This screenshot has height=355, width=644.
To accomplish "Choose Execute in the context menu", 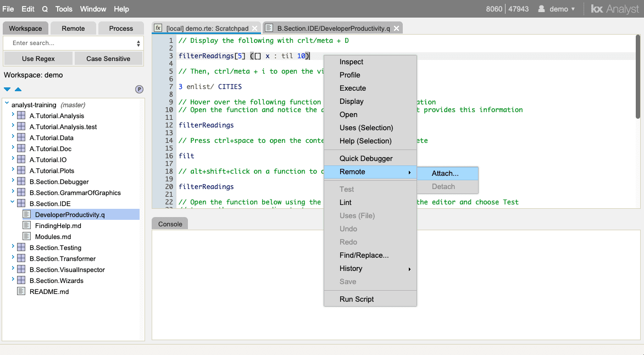I will pyautogui.click(x=370, y=88).
